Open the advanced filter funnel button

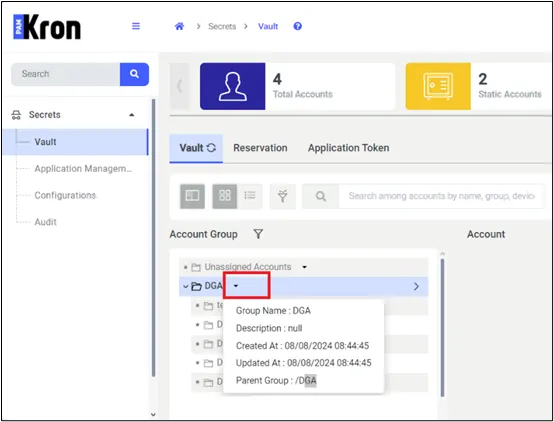[283, 196]
